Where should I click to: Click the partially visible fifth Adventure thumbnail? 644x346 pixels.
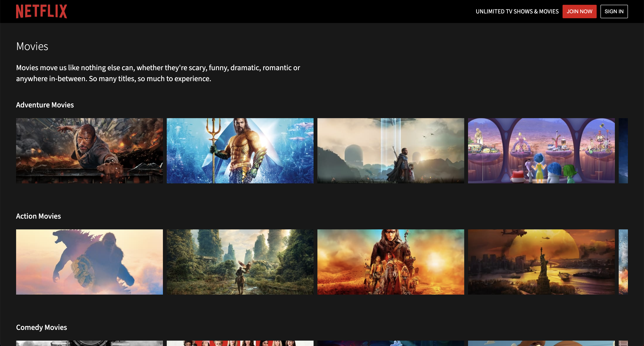coord(623,151)
